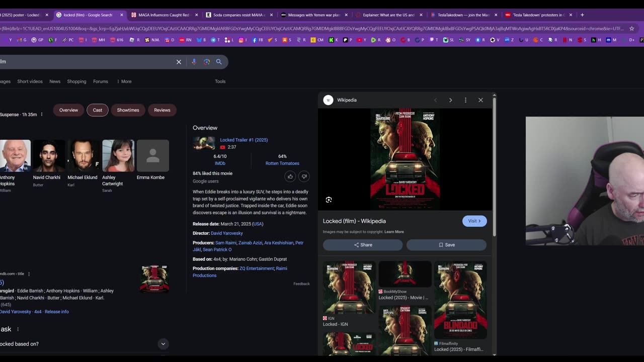Open the search Tools options
Screen dimensions: 644x362
(220, 81)
